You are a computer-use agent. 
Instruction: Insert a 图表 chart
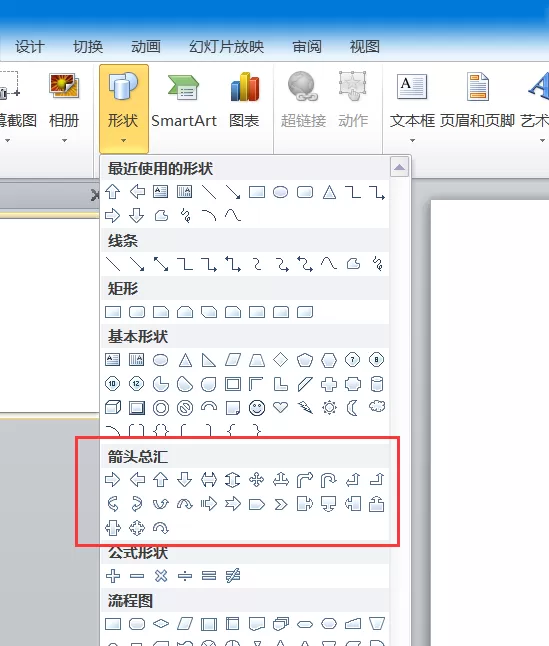tap(244, 101)
